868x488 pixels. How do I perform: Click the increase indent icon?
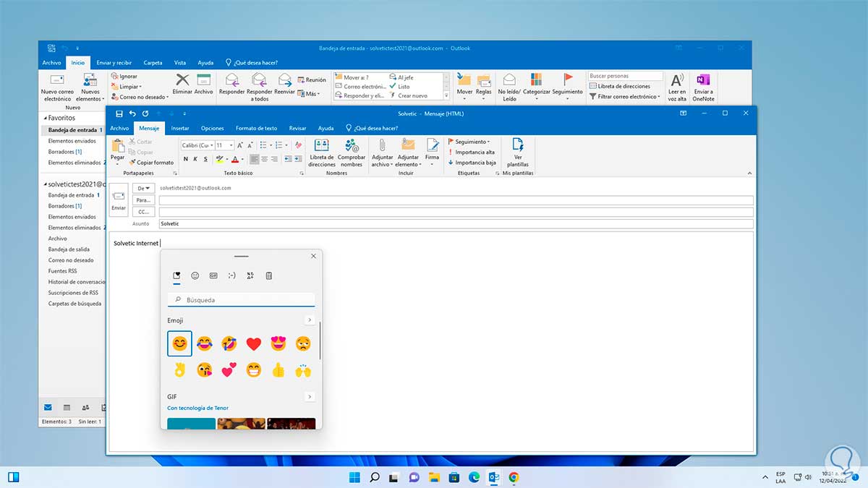pyautogui.click(x=298, y=159)
